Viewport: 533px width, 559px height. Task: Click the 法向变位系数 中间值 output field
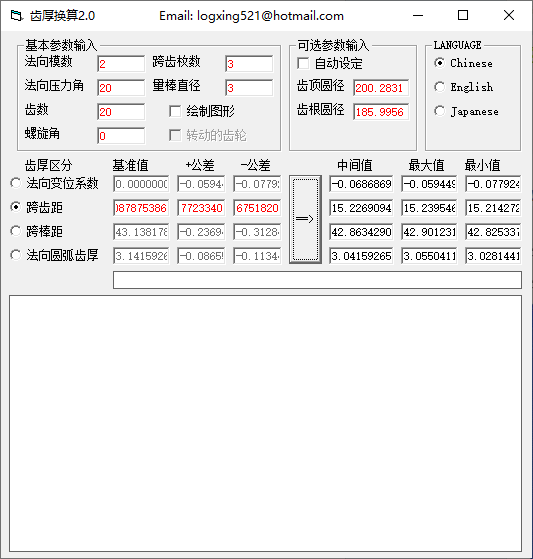click(x=361, y=184)
